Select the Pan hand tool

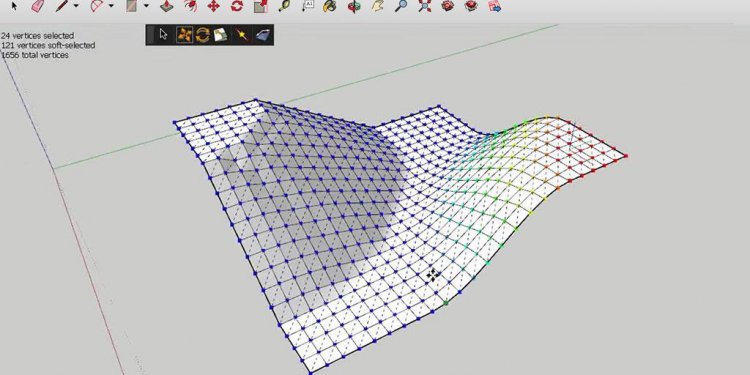tap(378, 6)
